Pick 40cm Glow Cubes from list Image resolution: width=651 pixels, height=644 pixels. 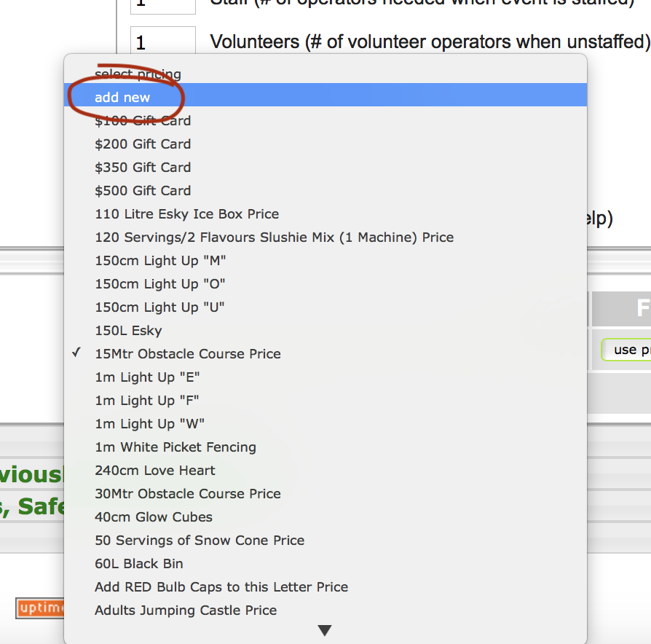[154, 517]
